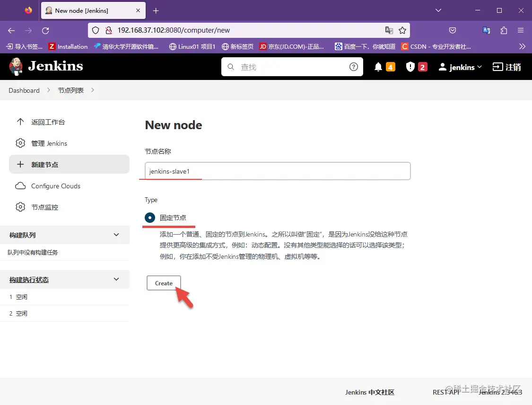
Task: Click the shield tracking protection icon
Action: [96, 30]
